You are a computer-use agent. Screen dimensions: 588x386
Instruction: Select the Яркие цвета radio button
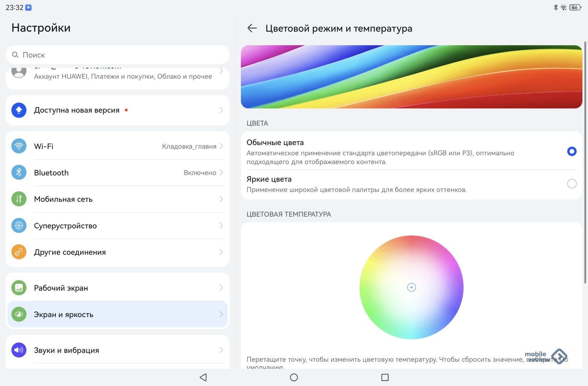tap(571, 184)
